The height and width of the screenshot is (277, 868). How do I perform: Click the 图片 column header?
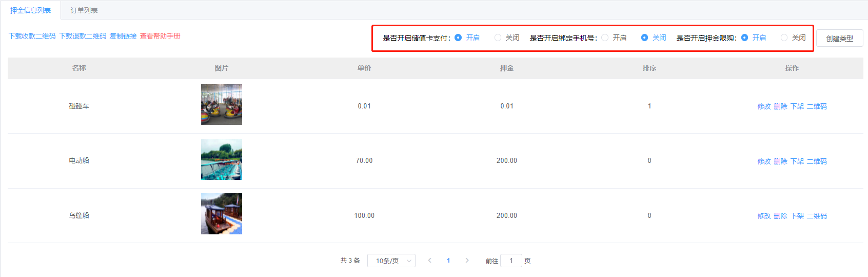(222, 68)
